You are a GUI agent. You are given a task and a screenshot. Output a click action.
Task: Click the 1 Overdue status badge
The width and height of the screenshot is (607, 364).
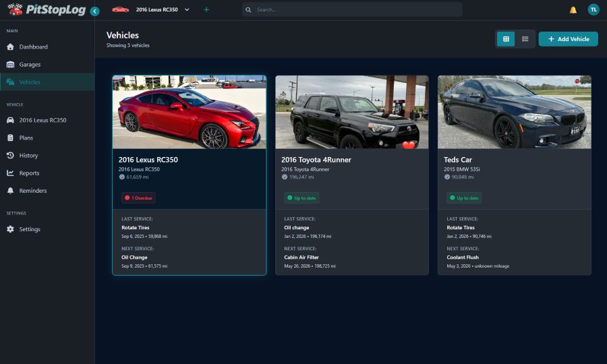point(138,198)
